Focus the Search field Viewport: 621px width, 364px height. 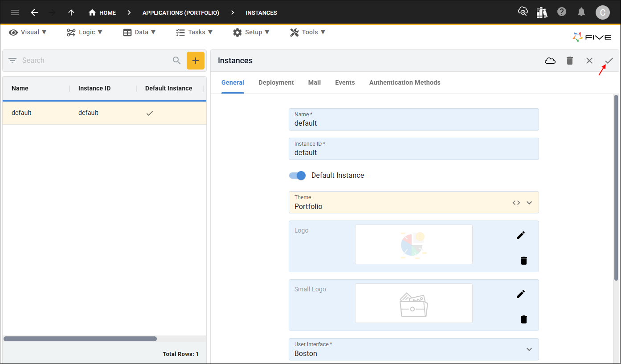coord(94,61)
